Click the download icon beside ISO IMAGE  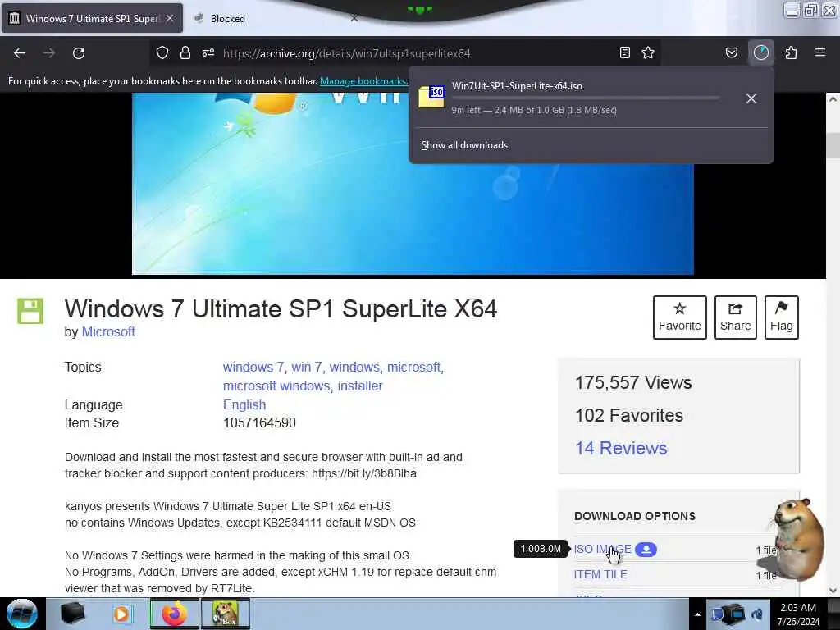[646, 549]
